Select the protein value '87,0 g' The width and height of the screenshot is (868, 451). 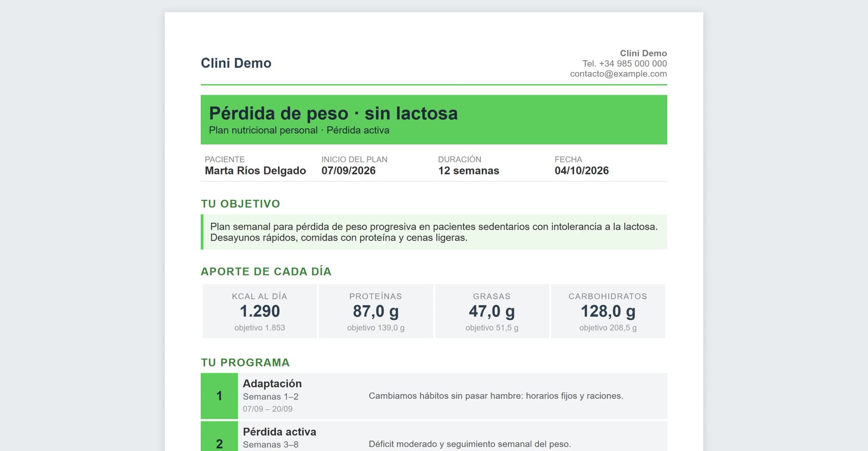pos(376,311)
